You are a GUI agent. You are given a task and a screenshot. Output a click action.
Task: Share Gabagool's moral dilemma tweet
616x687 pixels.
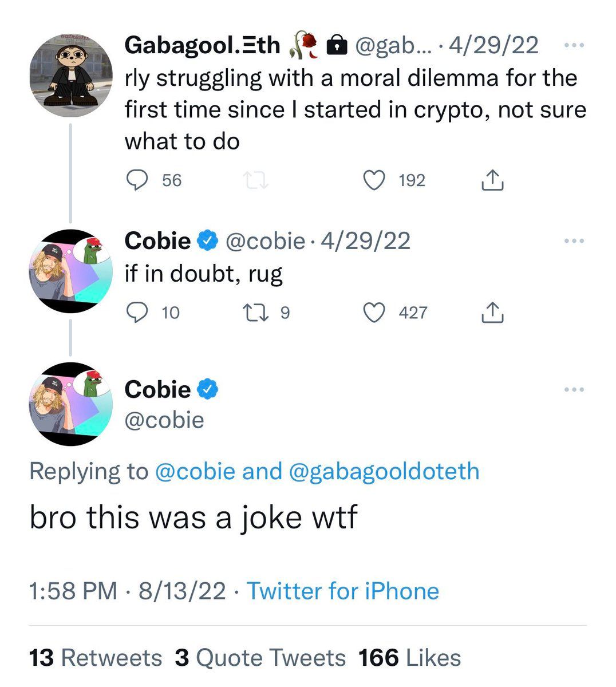pos(492,181)
